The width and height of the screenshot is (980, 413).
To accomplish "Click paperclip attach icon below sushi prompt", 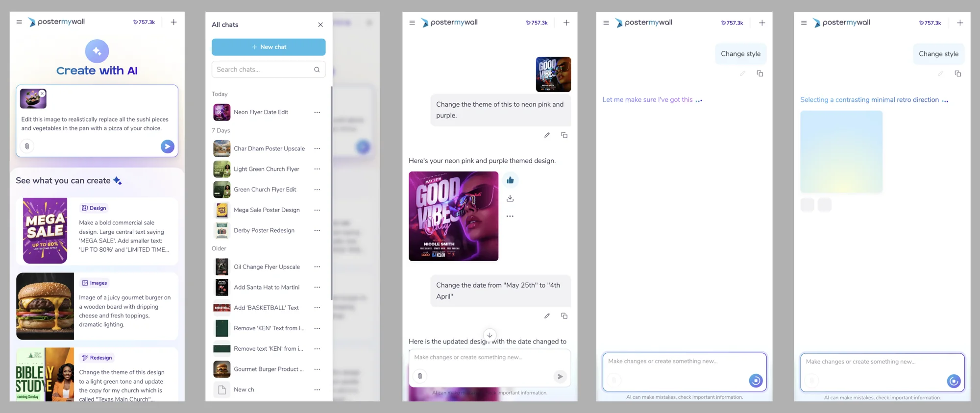I will point(27,146).
